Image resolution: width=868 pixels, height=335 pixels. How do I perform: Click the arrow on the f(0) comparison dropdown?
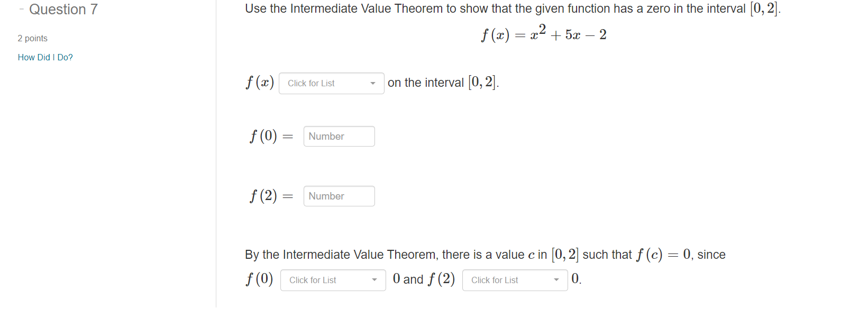[x=375, y=280]
